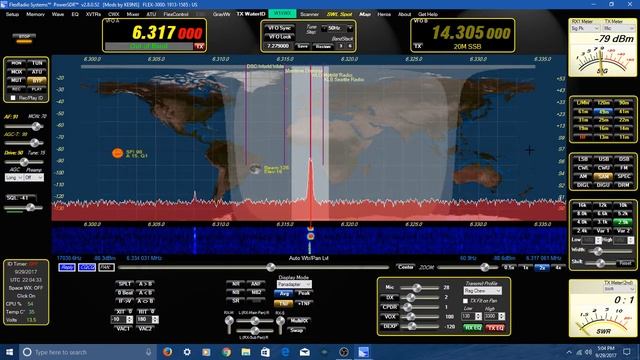Viewport: 640px width, 360px height.
Task: Open Mail app on the taskbar
Action: click(304, 352)
